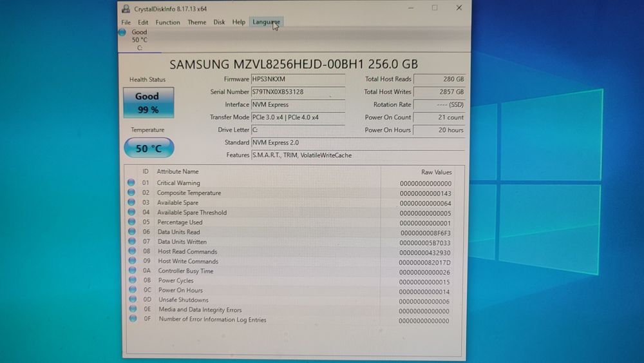Click the drive title SAMSUNG MZVL8256HEJD-00BH1
Image resolution: width=644 pixels, height=363 pixels.
click(x=267, y=64)
